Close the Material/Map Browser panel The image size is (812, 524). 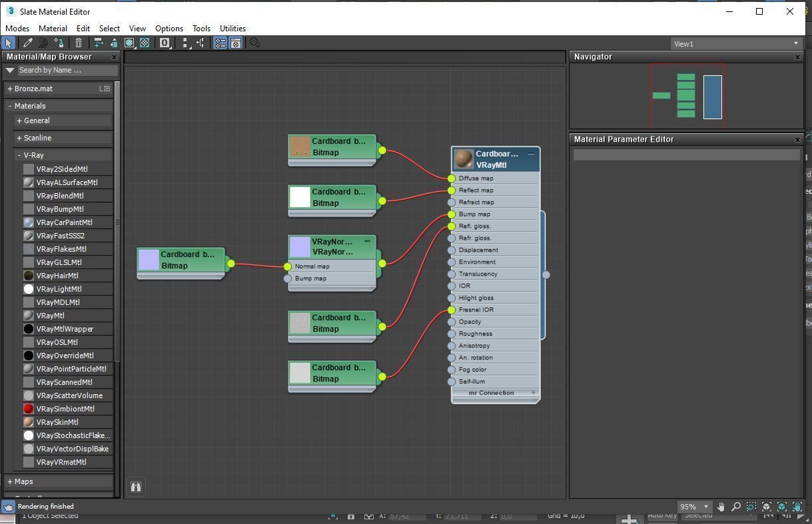pyautogui.click(x=114, y=57)
